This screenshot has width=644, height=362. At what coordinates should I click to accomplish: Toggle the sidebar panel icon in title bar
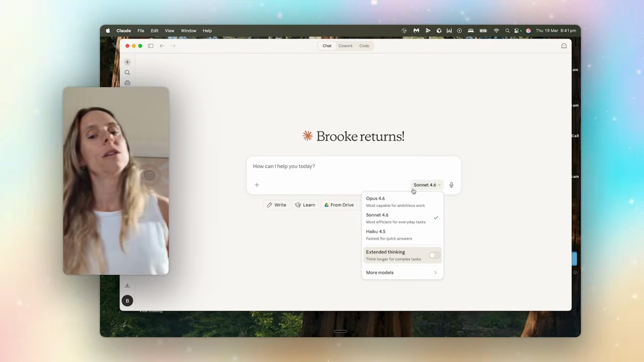click(150, 46)
